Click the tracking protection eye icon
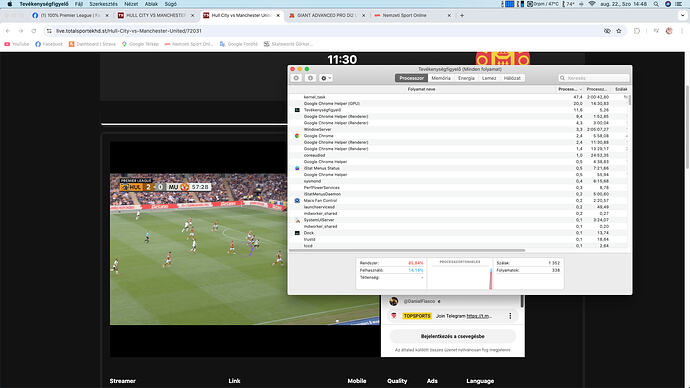The height and width of the screenshot is (388, 690). 607,31
